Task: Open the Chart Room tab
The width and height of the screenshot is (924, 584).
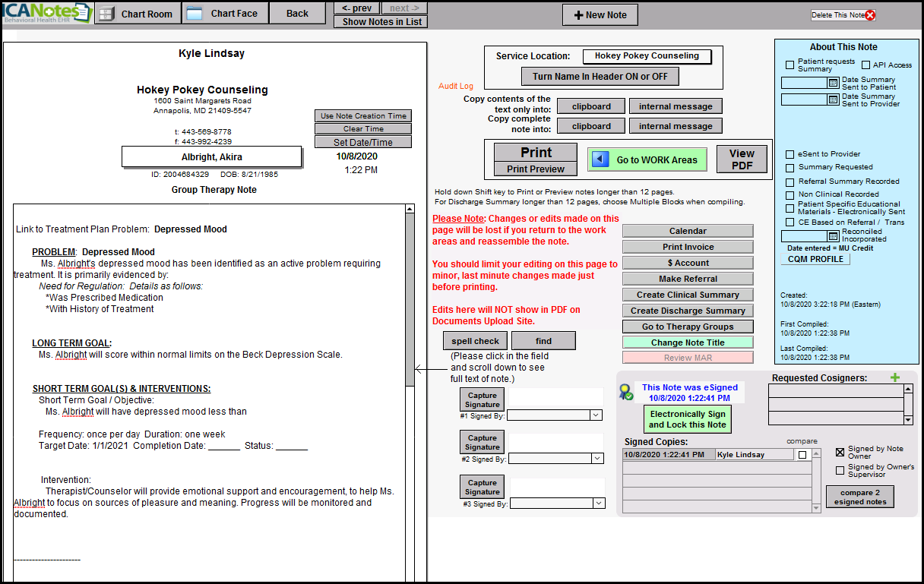Action: [x=138, y=14]
